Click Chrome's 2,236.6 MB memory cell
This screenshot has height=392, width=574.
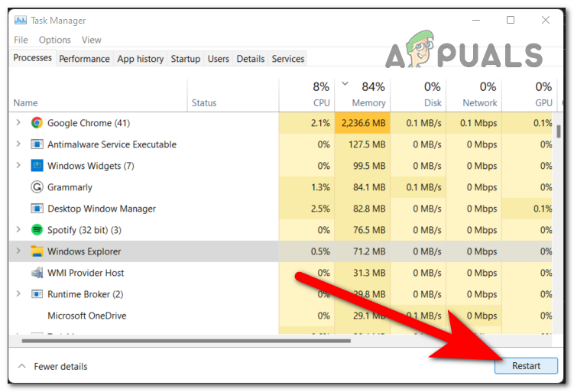[x=362, y=123]
